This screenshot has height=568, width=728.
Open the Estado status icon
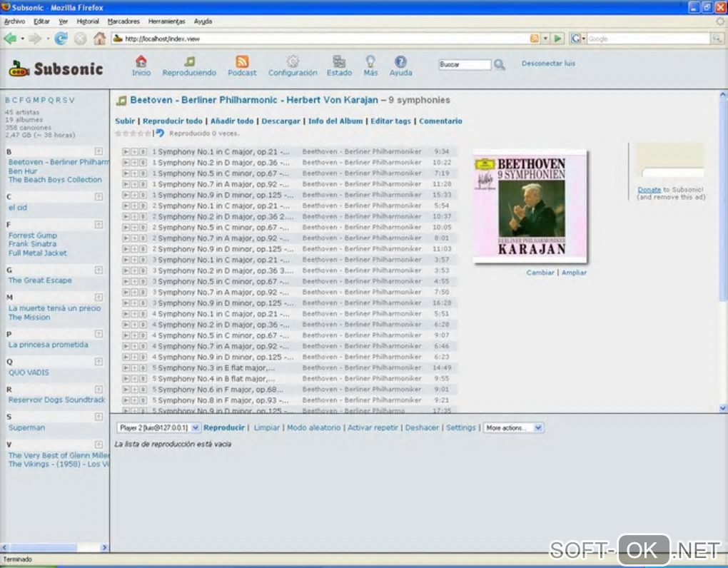click(339, 61)
